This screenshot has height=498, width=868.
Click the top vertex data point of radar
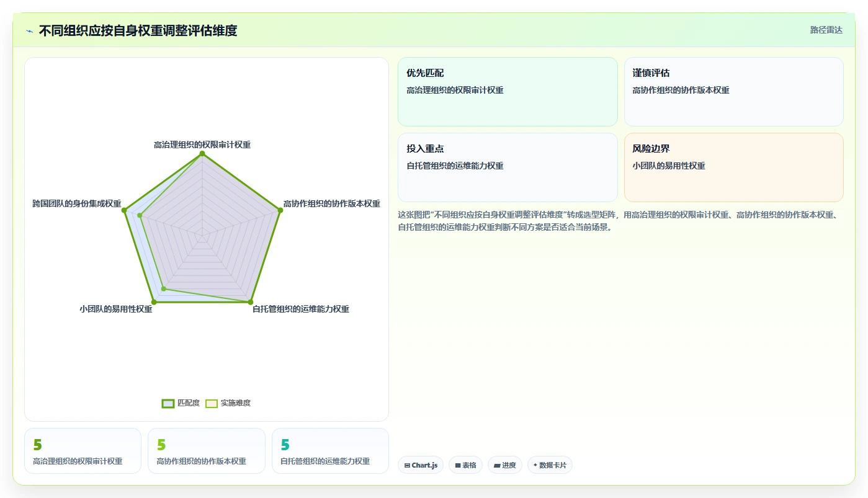tap(202, 153)
